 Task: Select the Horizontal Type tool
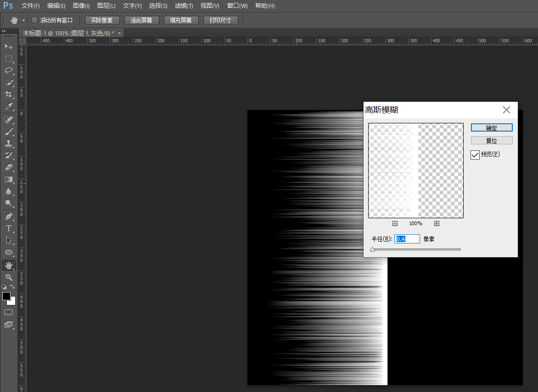click(9, 228)
